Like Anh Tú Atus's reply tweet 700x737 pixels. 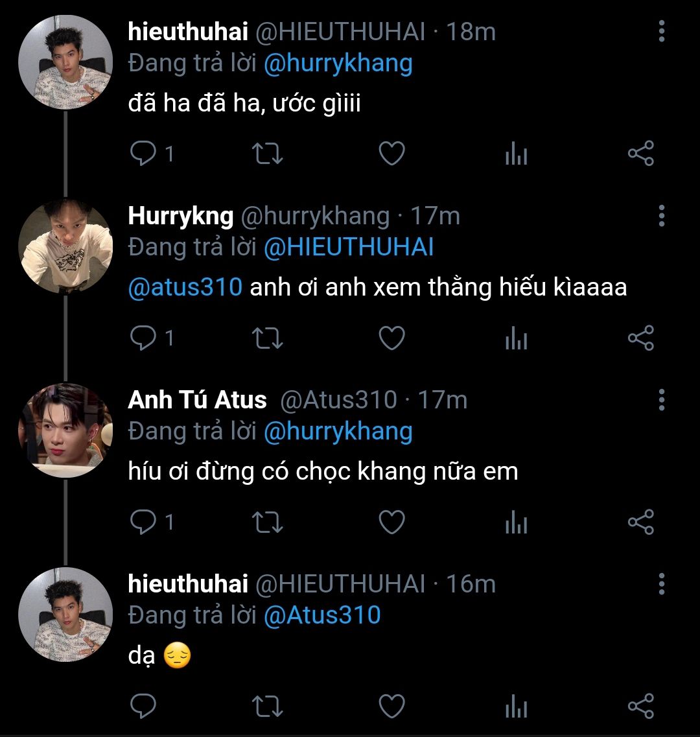(x=391, y=522)
